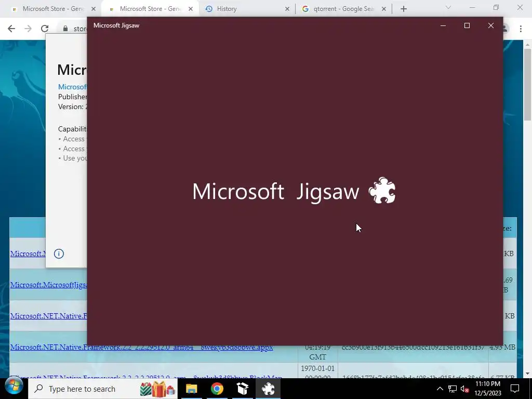Screen dimensions: 532x399
Task: Click the gift search highlight icon
Action: pos(157,389)
